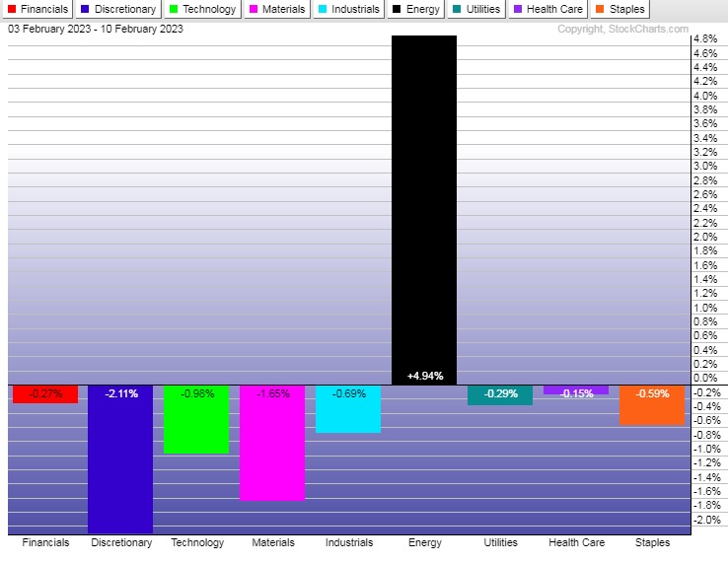Click the -0.59% value label
This screenshot has width=728, height=563.
coord(652,394)
